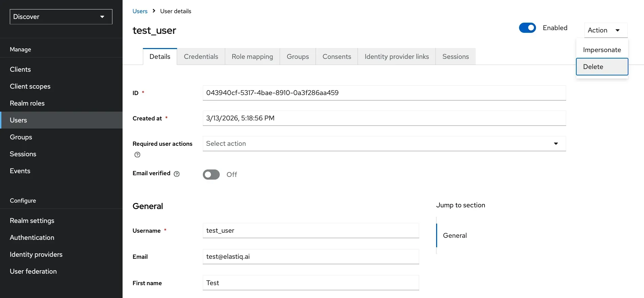Image resolution: width=644 pixels, height=298 pixels.
Task: Open Realm settings in sidebar
Action: pyautogui.click(x=32, y=221)
